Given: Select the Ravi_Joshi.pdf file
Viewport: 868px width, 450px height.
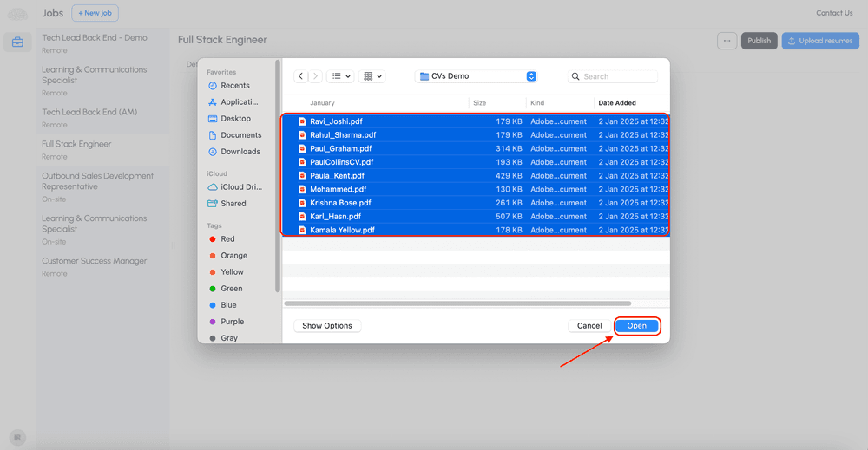Looking at the screenshot, I should click(x=337, y=121).
